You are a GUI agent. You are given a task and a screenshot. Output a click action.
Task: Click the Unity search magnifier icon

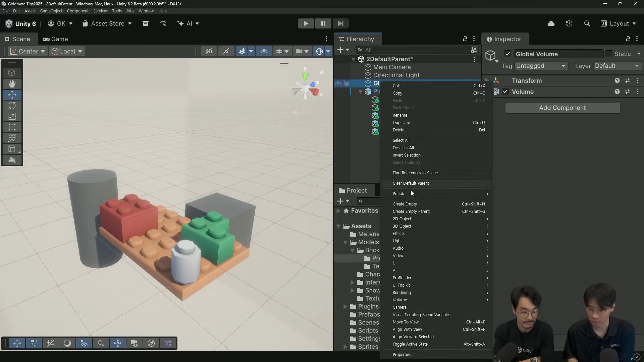587,23
